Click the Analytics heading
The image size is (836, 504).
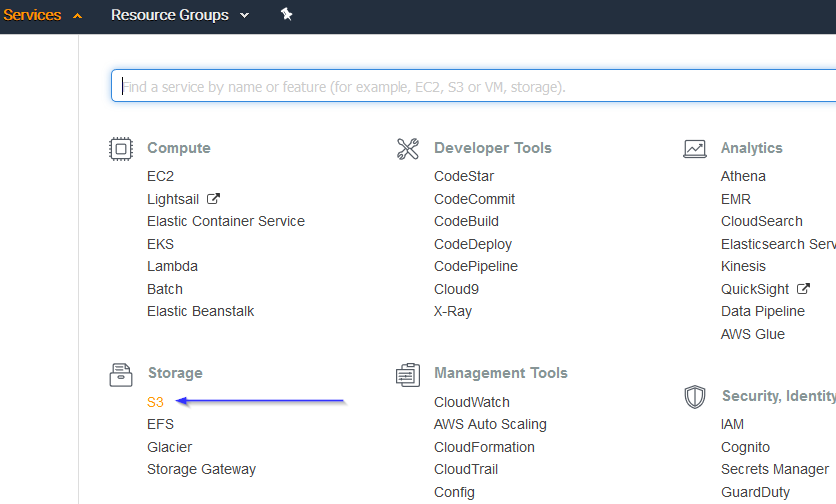click(x=752, y=148)
